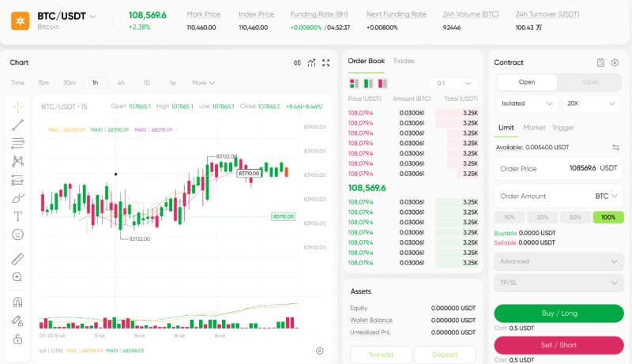Set chart timeframe to 1D

147,83
